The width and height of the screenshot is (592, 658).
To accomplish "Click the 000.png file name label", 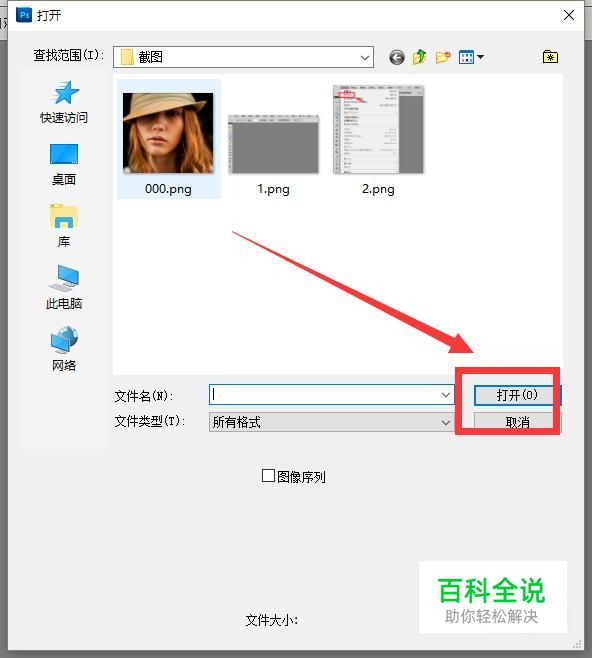I will [x=168, y=189].
